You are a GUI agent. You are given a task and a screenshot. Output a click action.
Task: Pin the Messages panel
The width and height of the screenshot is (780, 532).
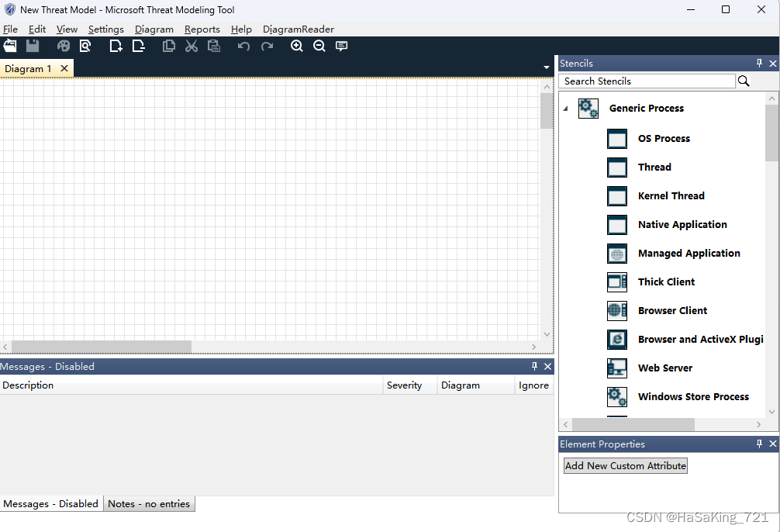coord(534,366)
